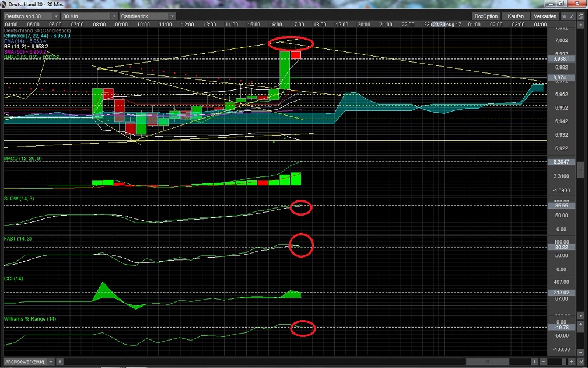This screenshot has height=368, width=588.
Task: Select the price alert sound icon
Action: [x=564, y=16]
